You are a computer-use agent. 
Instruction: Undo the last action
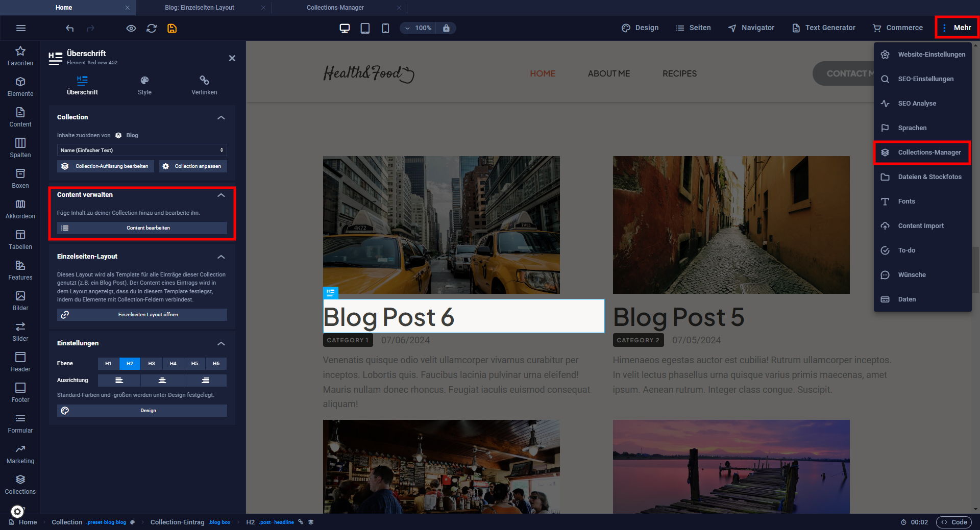70,28
